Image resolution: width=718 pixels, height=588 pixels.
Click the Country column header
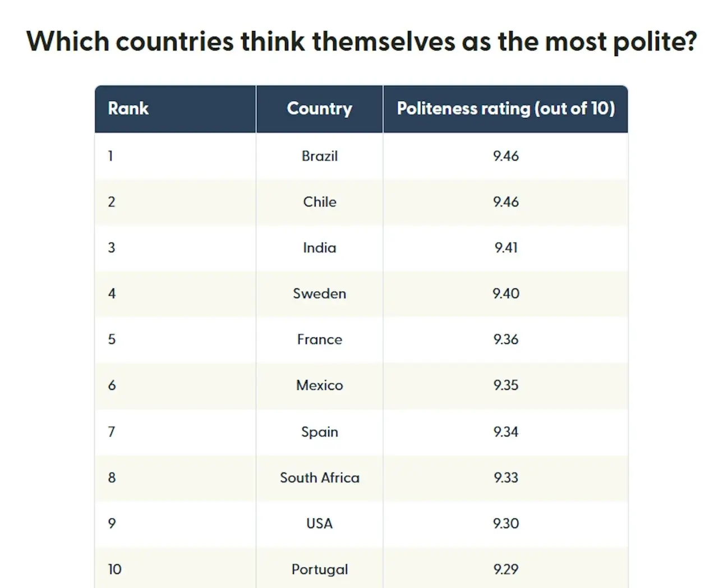click(319, 108)
